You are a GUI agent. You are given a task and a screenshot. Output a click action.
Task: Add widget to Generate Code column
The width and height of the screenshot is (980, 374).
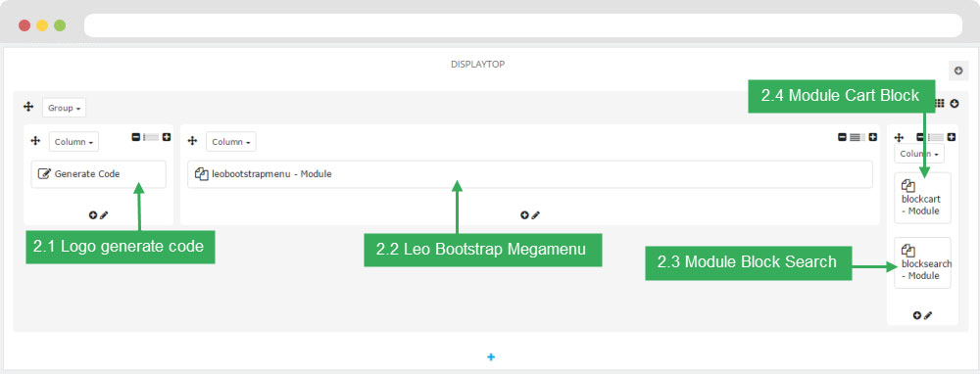[x=93, y=215]
